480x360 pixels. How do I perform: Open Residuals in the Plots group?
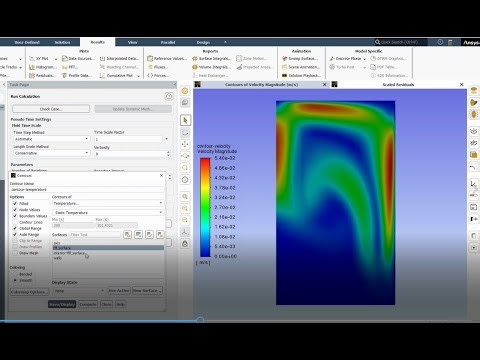click(x=42, y=76)
